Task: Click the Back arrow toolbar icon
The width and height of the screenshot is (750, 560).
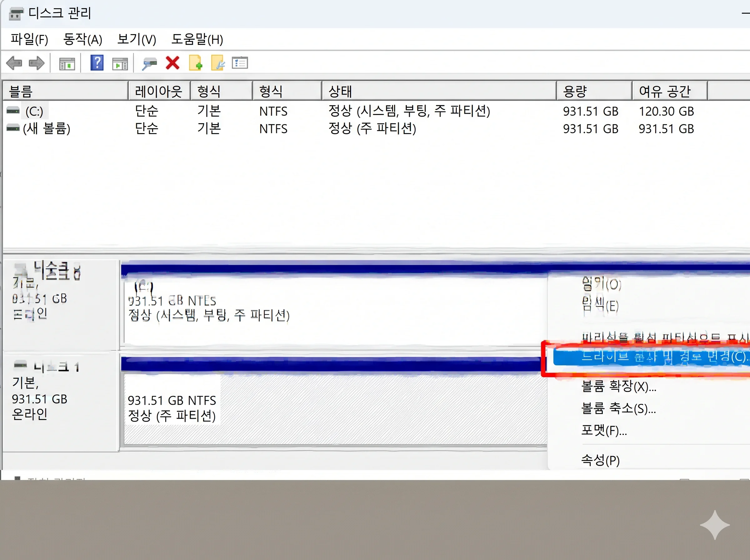Action: pos(14,63)
